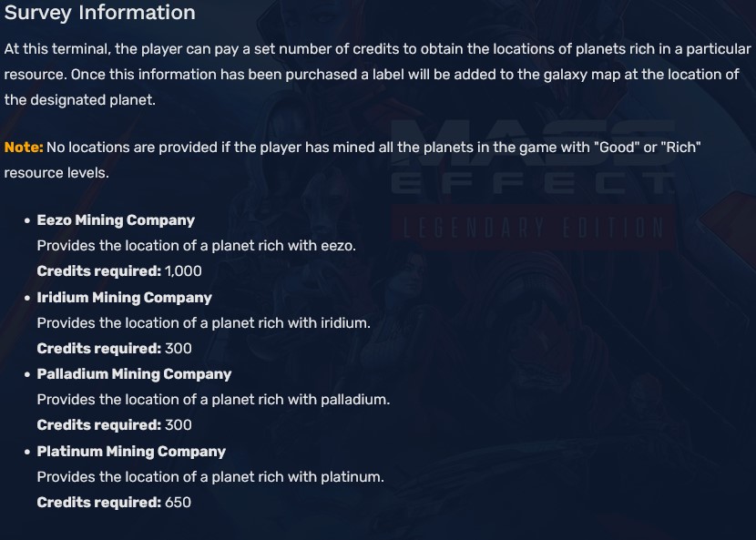
Task: Click the bullet beside Eezo Mining Company
Action: tap(27, 221)
